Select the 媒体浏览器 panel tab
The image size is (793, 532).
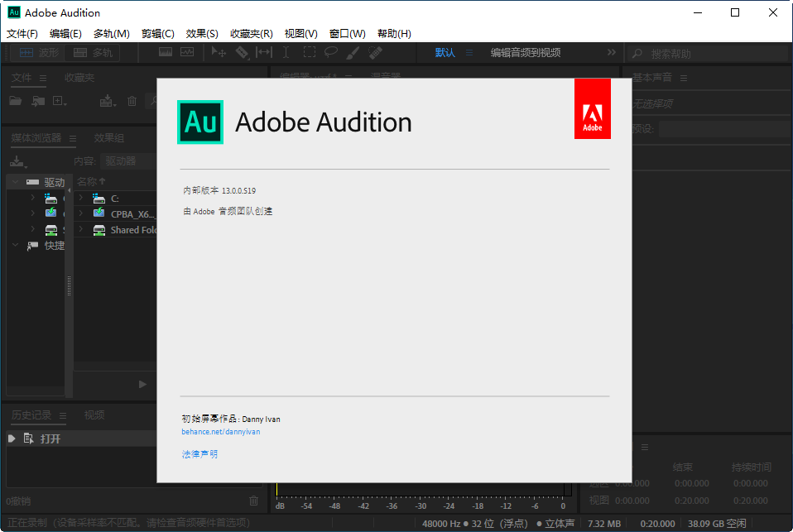pos(36,138)
